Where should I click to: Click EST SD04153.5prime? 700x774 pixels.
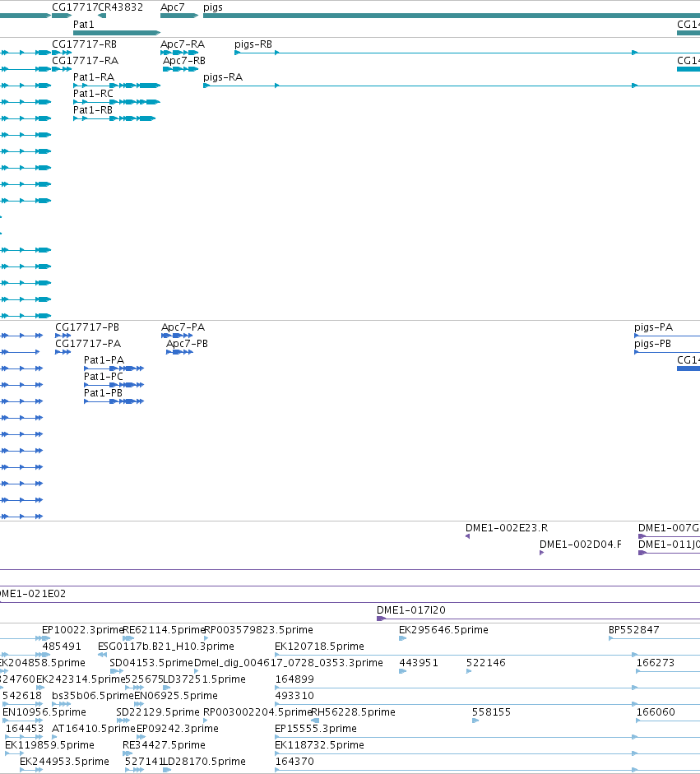[x=151, y=662]
